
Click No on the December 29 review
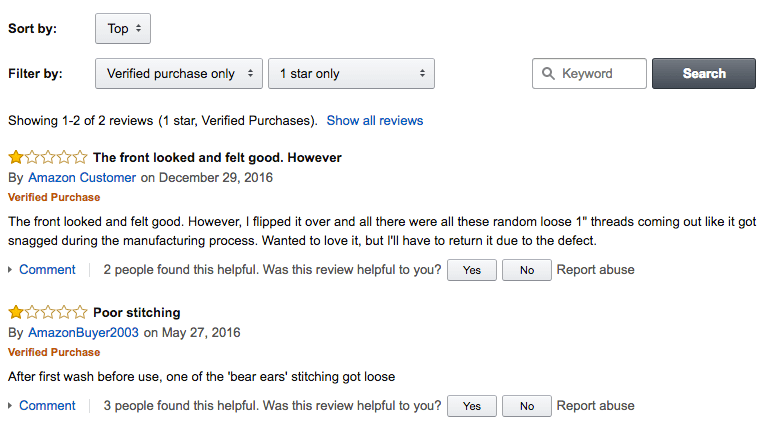point(527,270)
